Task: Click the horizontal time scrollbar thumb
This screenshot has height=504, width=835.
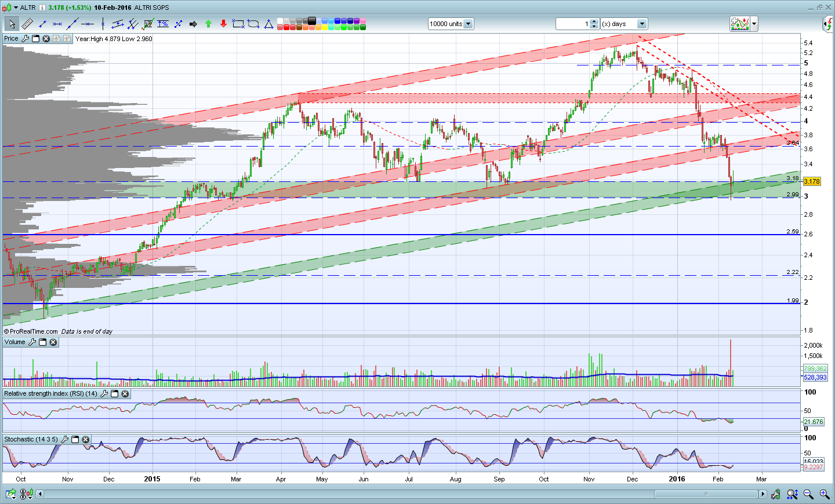Action: (706, 494)
